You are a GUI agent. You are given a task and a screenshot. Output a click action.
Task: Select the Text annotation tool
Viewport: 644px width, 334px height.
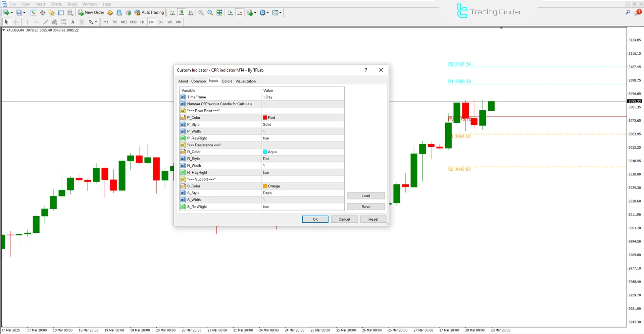[73, 22]
